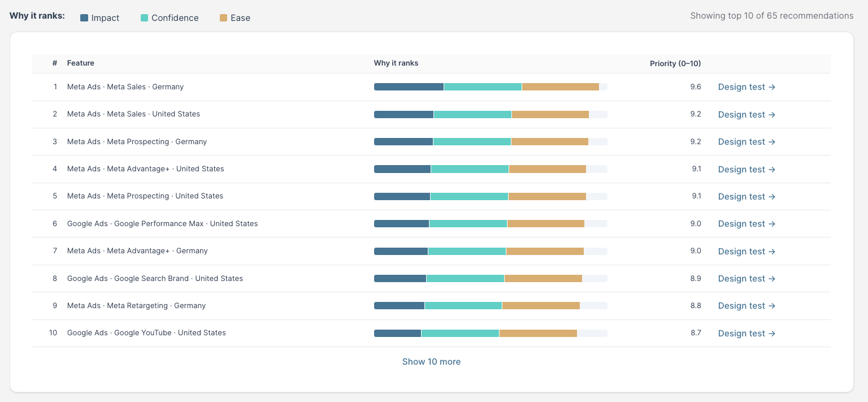Screen dimensions: 868x402
Task: Open Design test for Meta Prospecting Germany
Action: tap(747, 142)
